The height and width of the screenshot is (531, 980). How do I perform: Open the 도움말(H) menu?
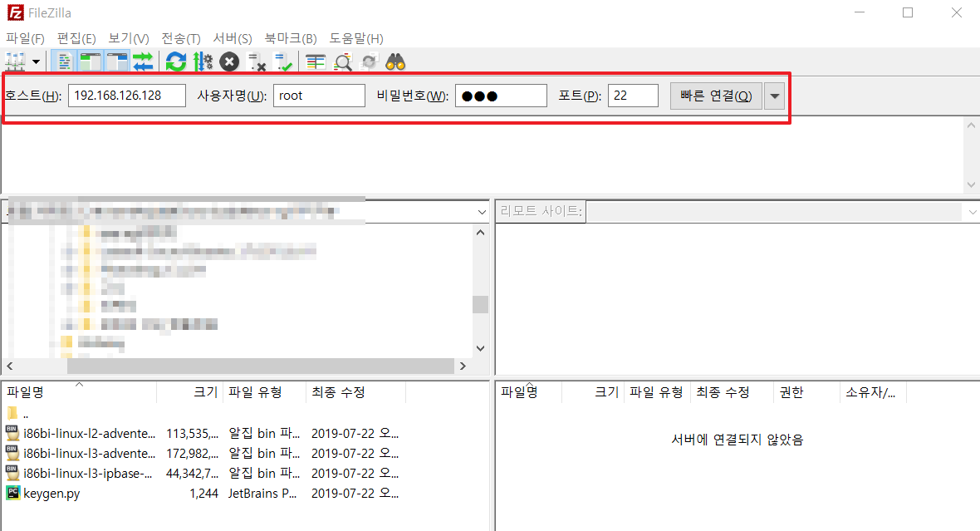click(x=356, y=39)
